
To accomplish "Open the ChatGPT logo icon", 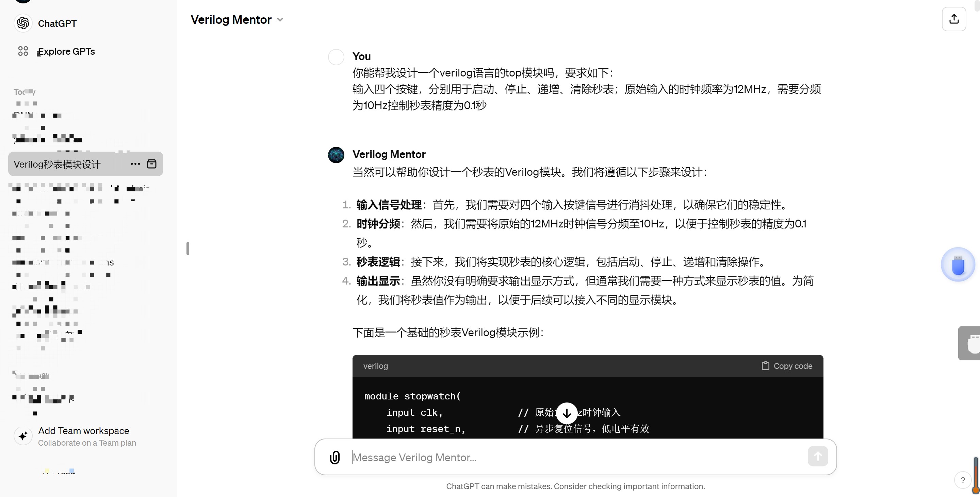I will coord(23,23).
